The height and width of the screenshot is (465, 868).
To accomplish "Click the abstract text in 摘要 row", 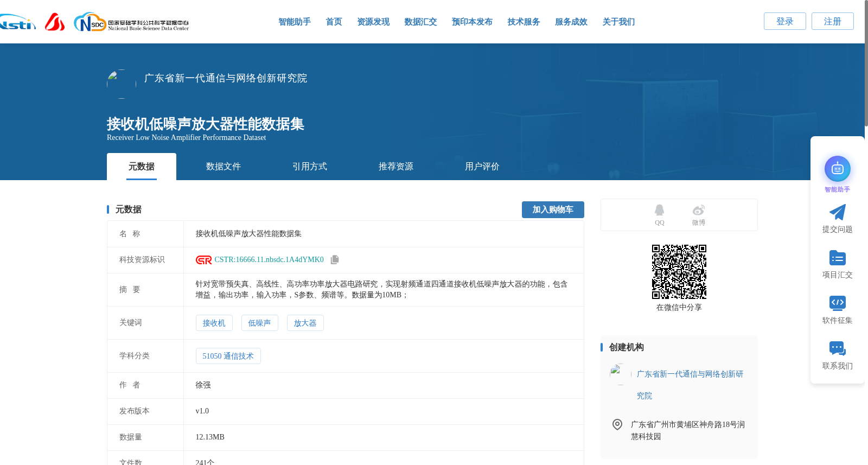I will (x=381, y=290).
